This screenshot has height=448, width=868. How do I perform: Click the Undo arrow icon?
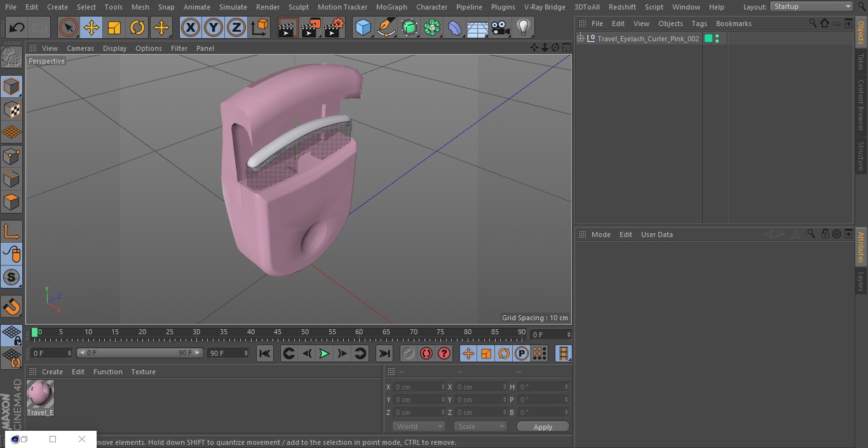coord(17,27)
